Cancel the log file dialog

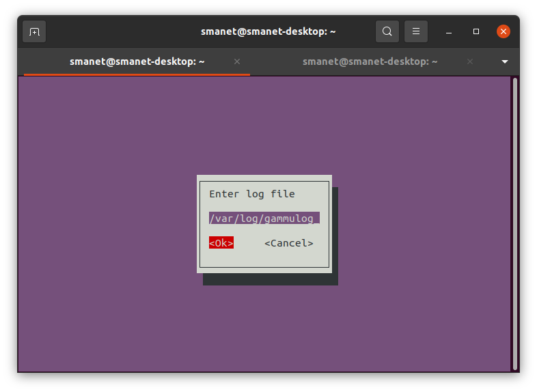pyautogui.click(x=289, y=243)
